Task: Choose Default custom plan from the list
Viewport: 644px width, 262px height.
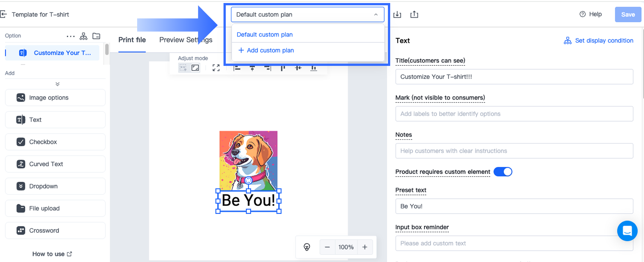Action: coord(265,34)
